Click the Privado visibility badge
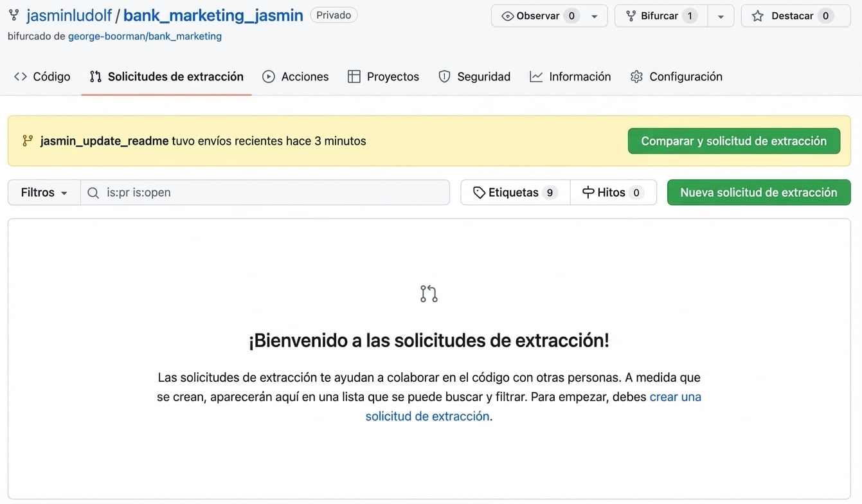Viewport: 862px width, 504px height. pyautogui.click(x=334, y=15)
